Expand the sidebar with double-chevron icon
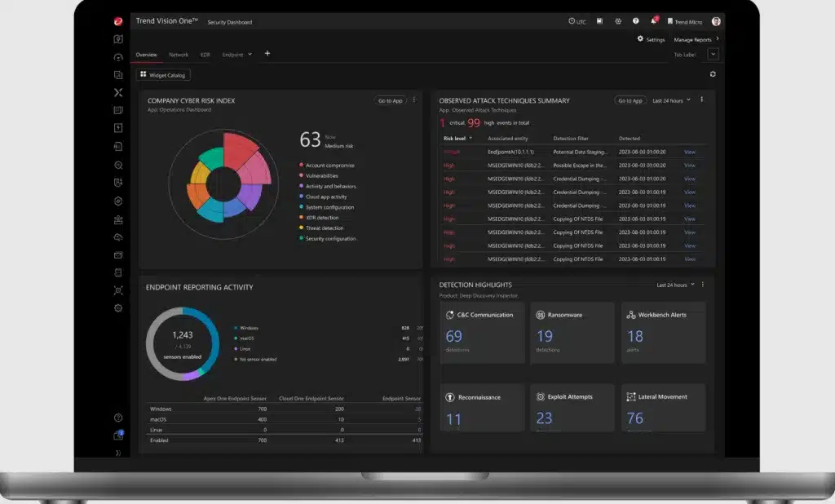Viewport: 835px width, 504px height. coord(118,453)
